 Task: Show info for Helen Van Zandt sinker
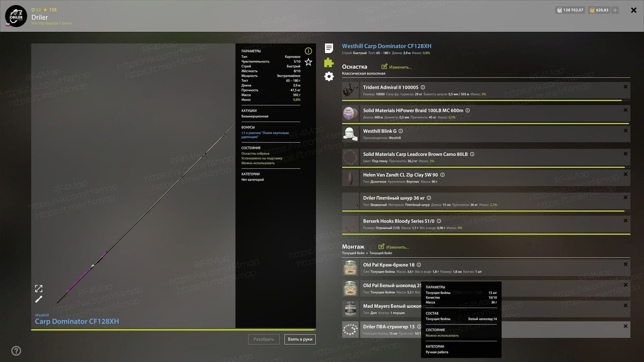click(x=442, y=175)
